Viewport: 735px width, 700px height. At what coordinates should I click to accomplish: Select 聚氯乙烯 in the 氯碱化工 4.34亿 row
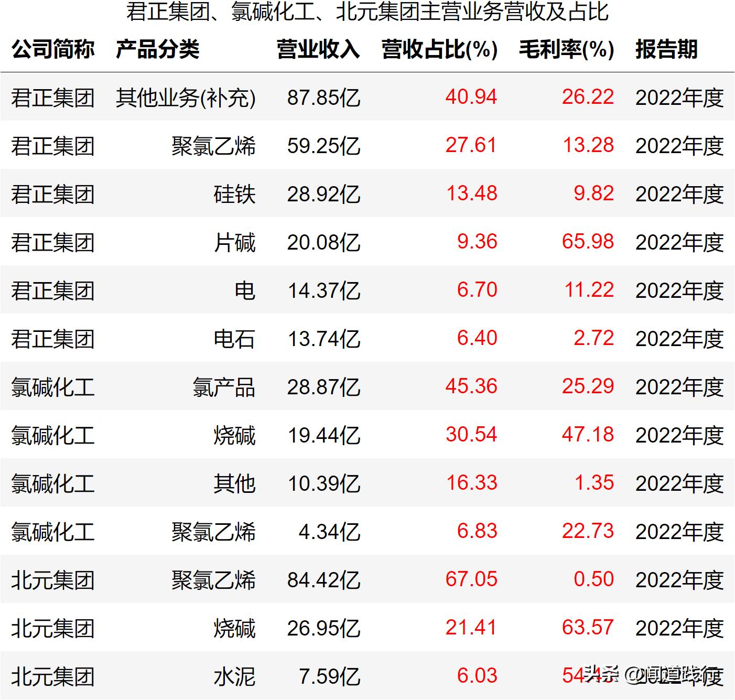click(x=214, y=532)
